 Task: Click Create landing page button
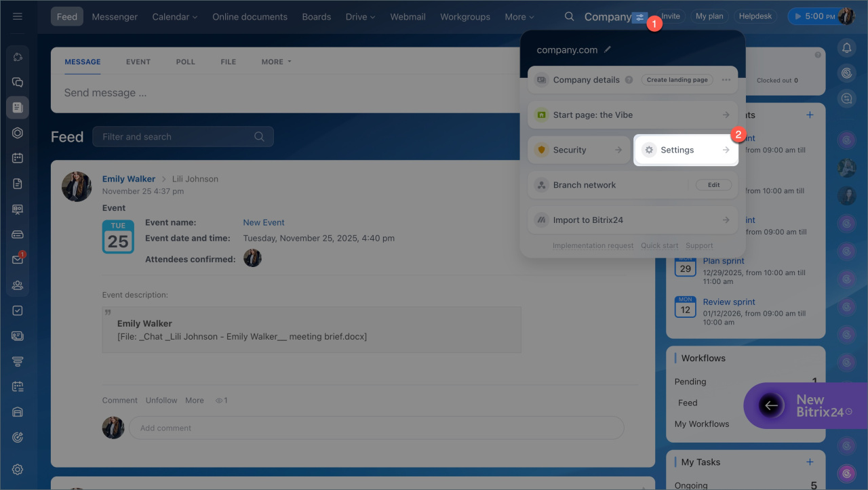677,80
